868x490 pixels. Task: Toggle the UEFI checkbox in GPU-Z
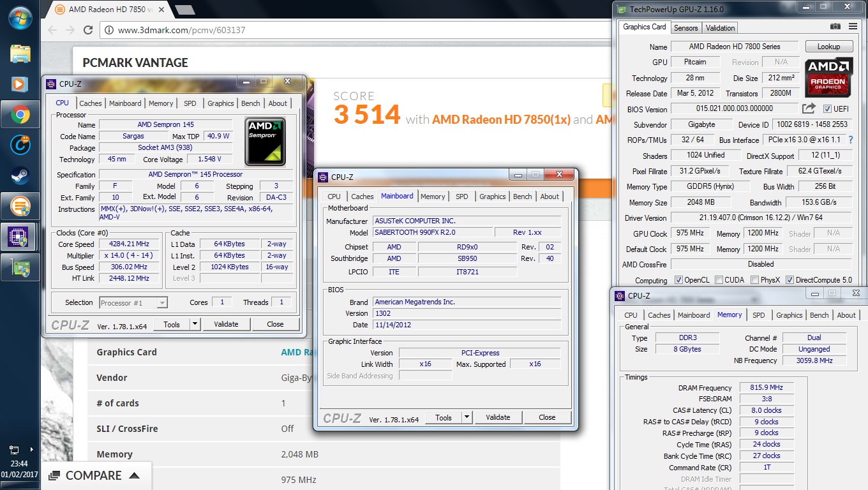coord(827,109)
